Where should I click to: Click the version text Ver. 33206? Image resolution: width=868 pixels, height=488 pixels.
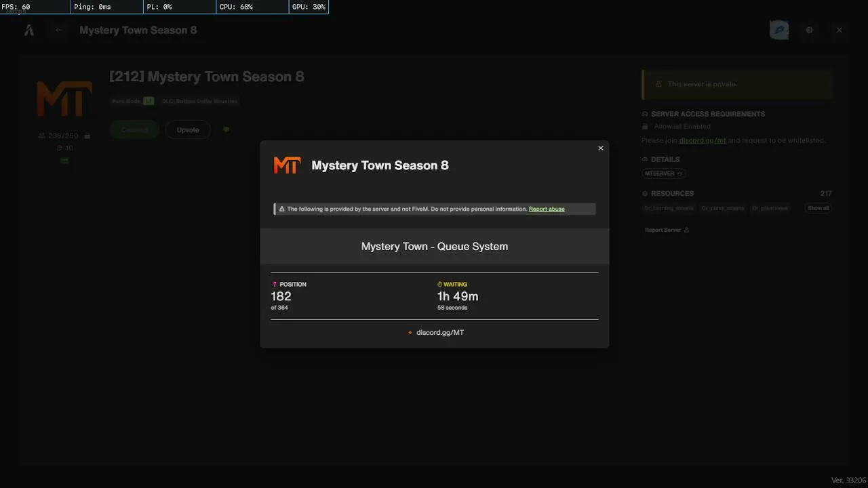click(x=849, y=481)
